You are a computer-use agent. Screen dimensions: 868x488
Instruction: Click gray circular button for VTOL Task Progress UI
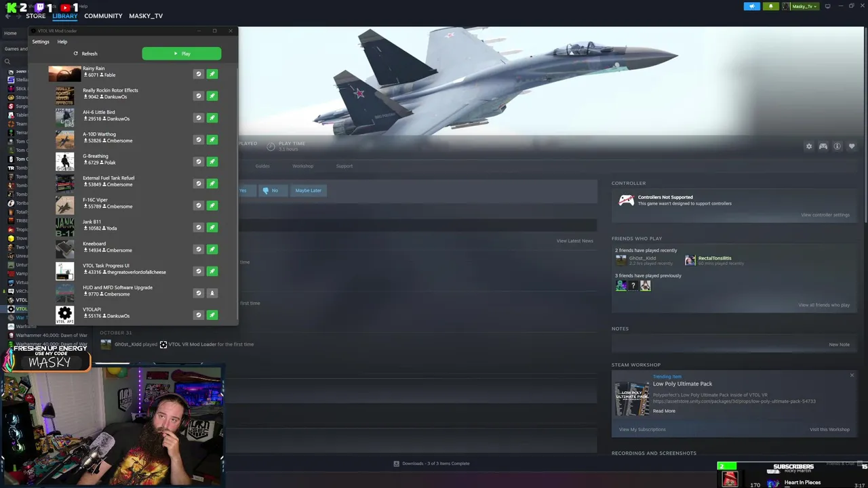coord(198,271)
